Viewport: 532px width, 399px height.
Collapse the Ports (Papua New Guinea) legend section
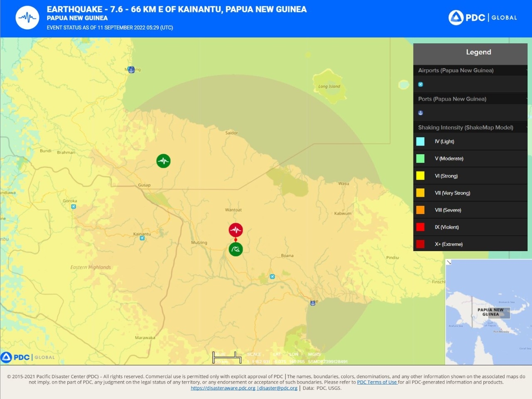[527, 99]
